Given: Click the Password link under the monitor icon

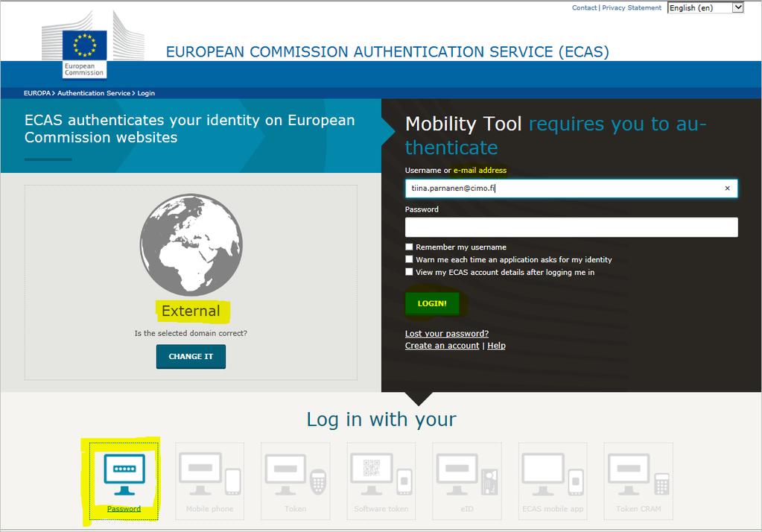Looking at the screenshot, I should (x=124, y=509).
